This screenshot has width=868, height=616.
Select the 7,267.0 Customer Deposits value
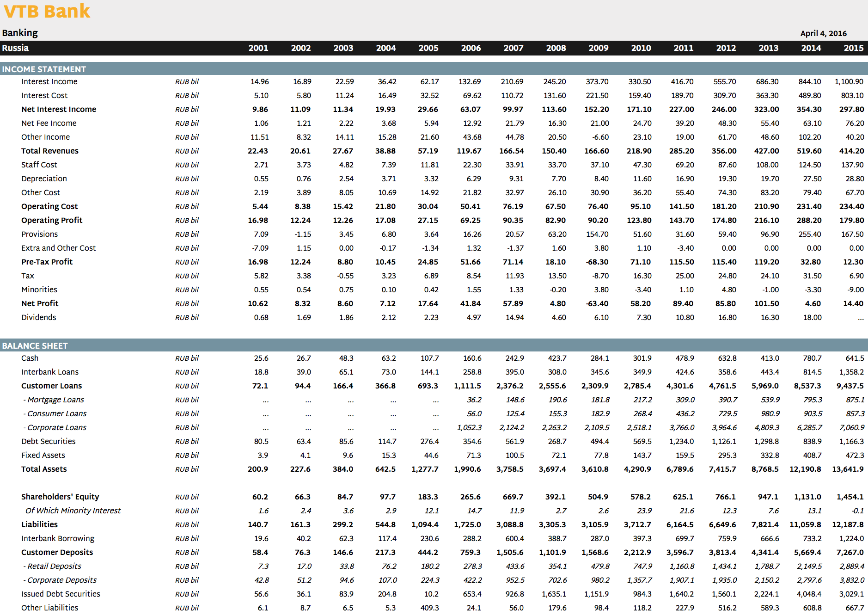point(850,552)
